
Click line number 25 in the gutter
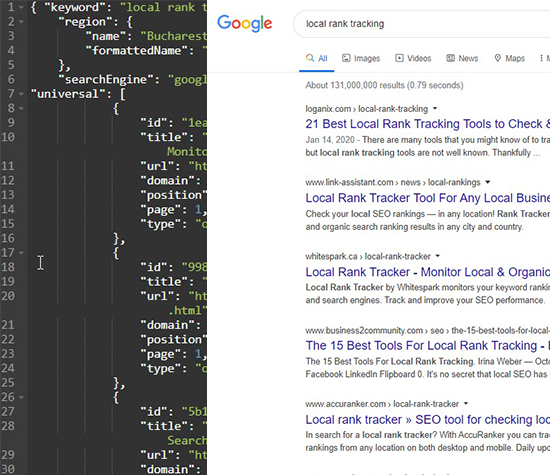[x=8, y=383]
